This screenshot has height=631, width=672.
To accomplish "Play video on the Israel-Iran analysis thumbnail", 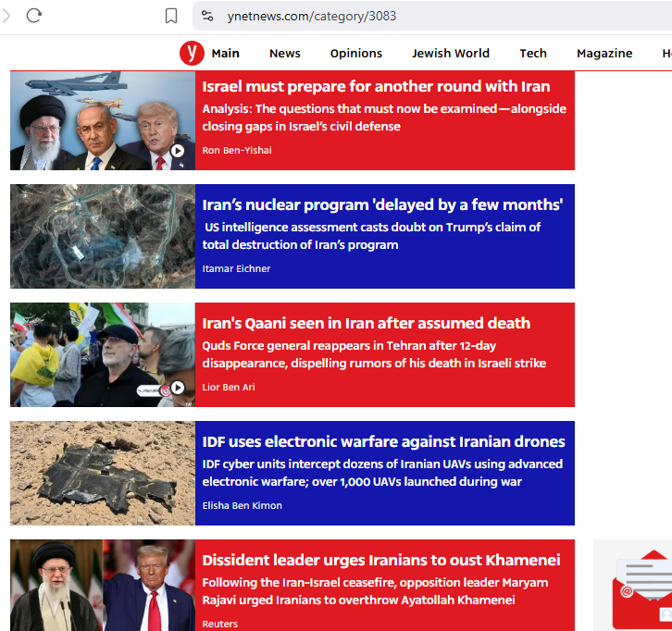I will (178, 151).
